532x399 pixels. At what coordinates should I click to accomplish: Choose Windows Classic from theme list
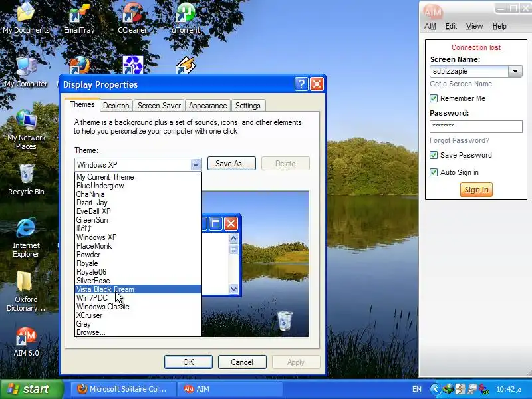click(x=138, y=307)
